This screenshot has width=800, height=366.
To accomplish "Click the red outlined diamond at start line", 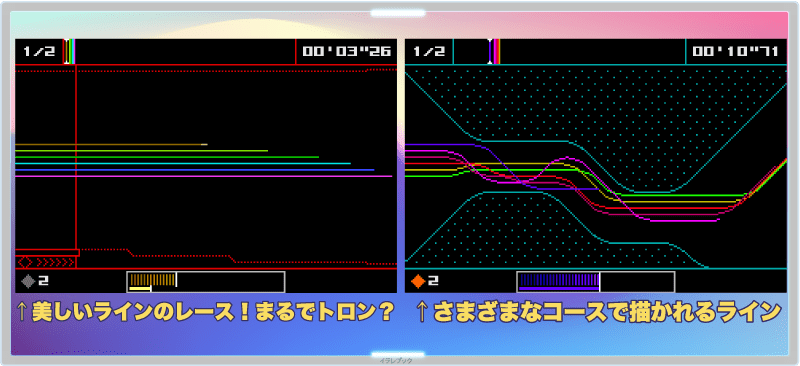I will click(x=26, y=262).
